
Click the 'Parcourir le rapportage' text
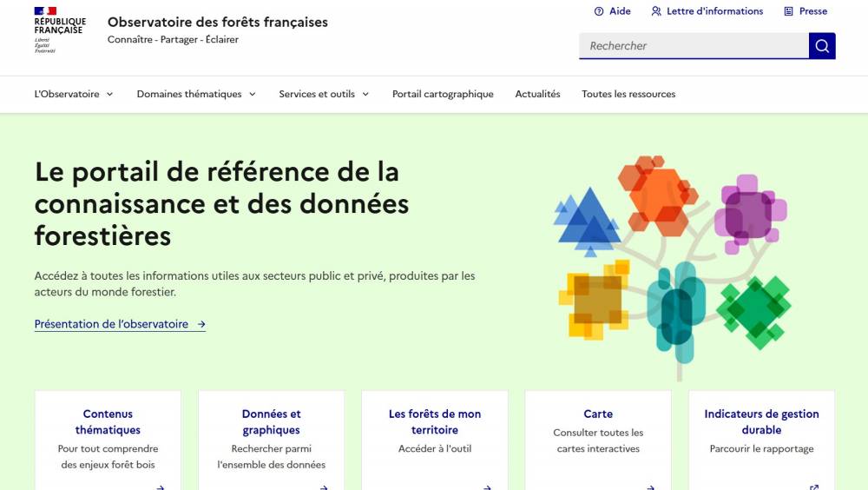pos(762,448)
